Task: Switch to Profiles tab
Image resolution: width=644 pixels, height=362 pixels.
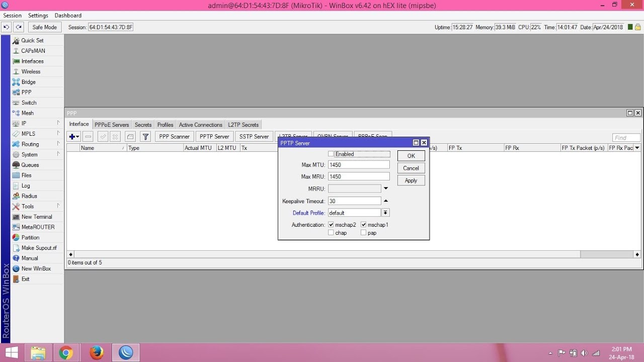Action: (165, 125)
